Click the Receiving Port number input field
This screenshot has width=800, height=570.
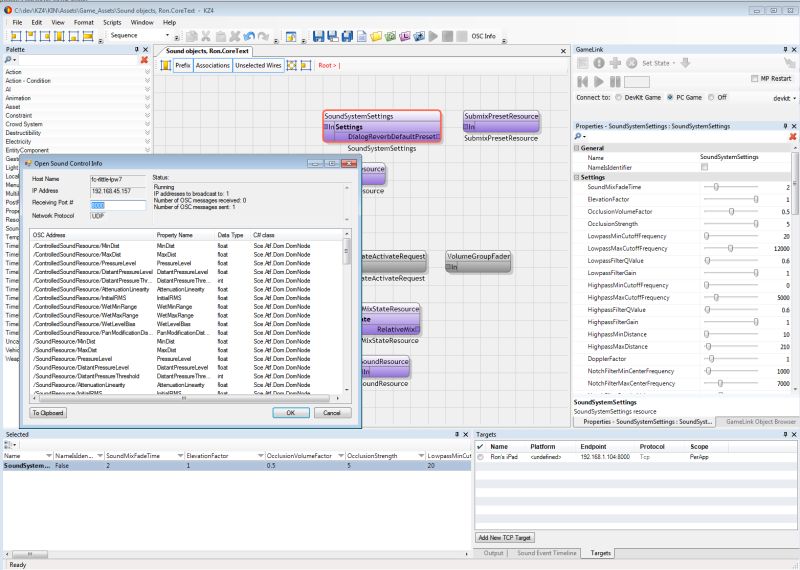pos(118,205)
